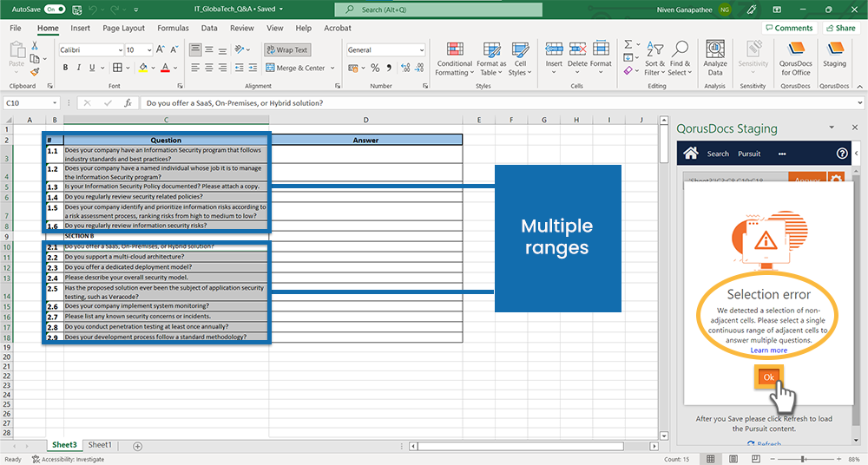Apply underline formatting

[92, 68]
